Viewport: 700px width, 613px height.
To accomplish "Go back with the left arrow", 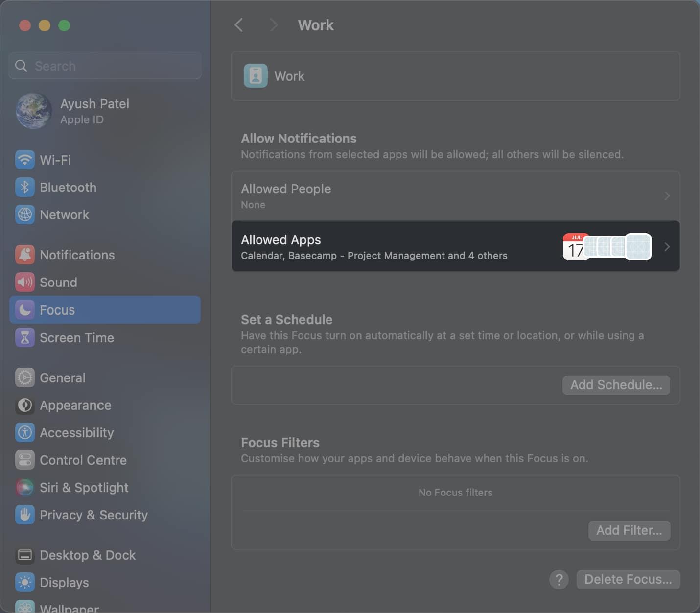I will click(x=239, y=25).
